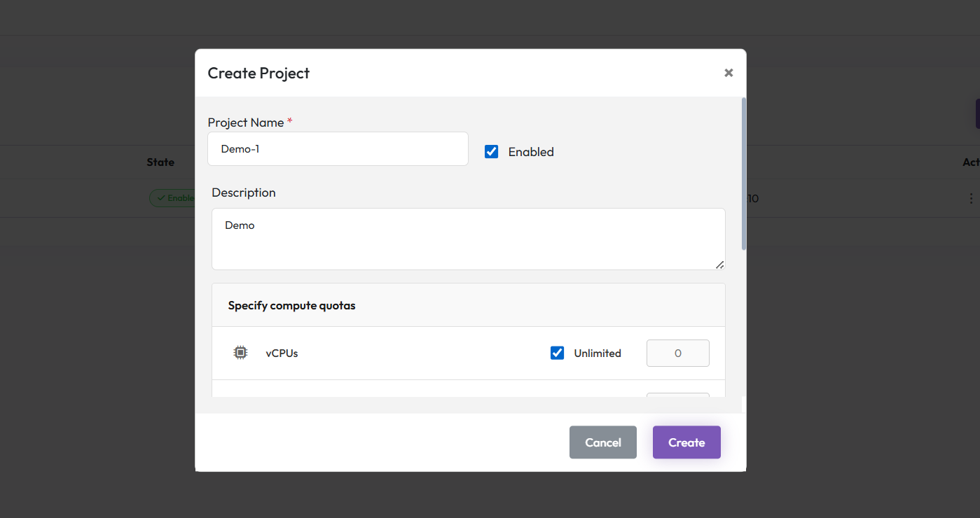Focus the Project Name field containing Demo-1
Screen dimensions: 980x518
338,149
